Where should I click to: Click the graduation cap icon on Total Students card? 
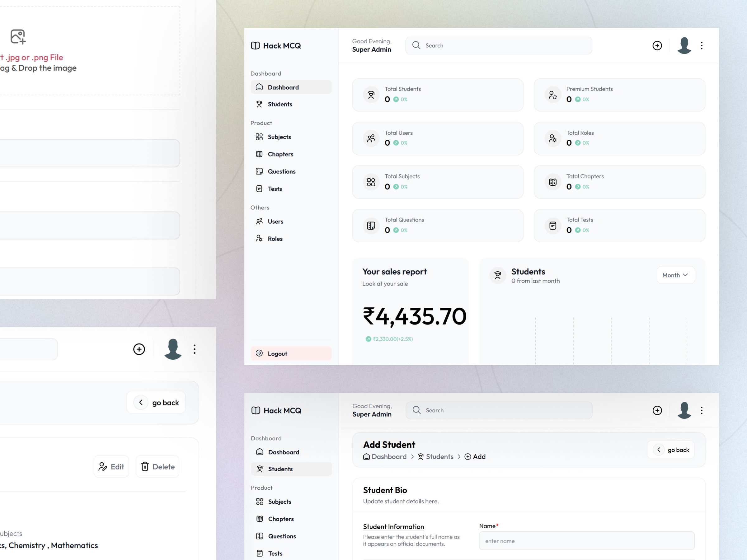coord(371,95)
